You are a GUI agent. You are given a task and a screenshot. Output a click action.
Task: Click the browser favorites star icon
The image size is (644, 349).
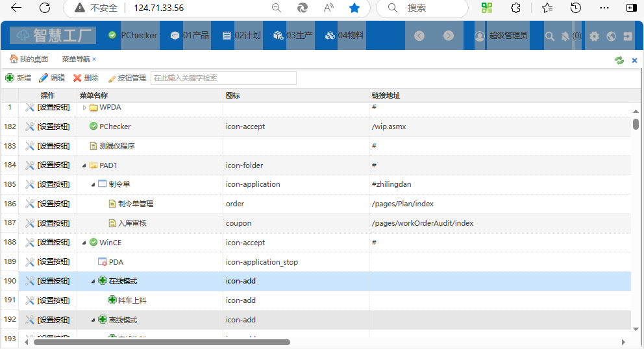coord(354,8)
